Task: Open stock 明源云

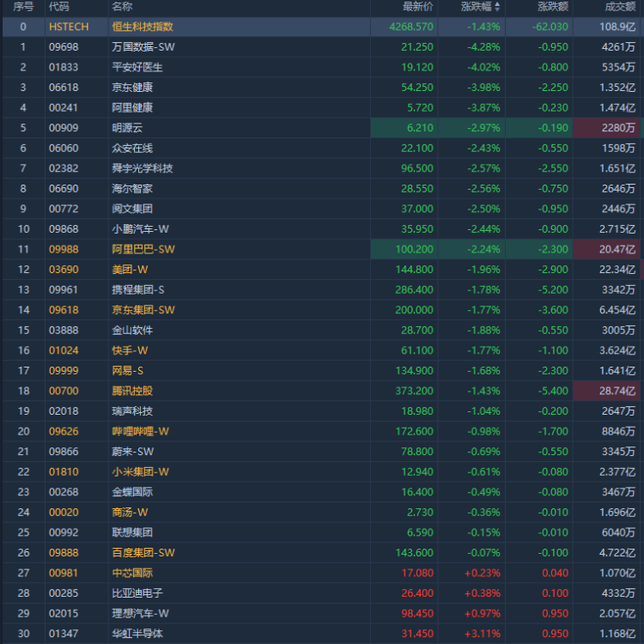Action: tap(127, 128)
